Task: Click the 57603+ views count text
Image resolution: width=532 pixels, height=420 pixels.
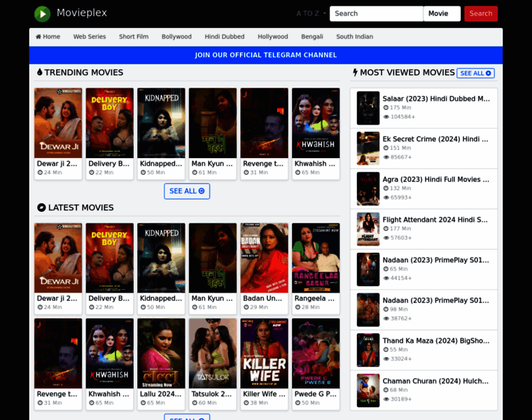Action: pos(401,238)
